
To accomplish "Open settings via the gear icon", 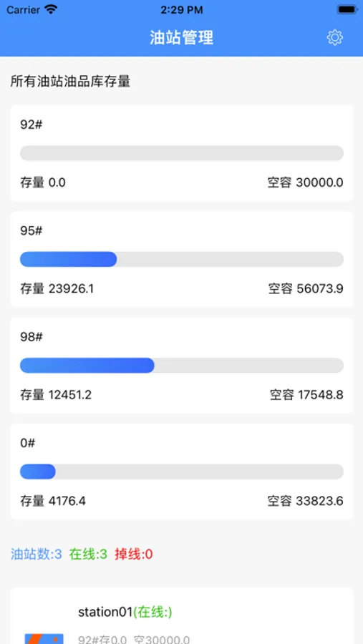I will tap(334, 38).
